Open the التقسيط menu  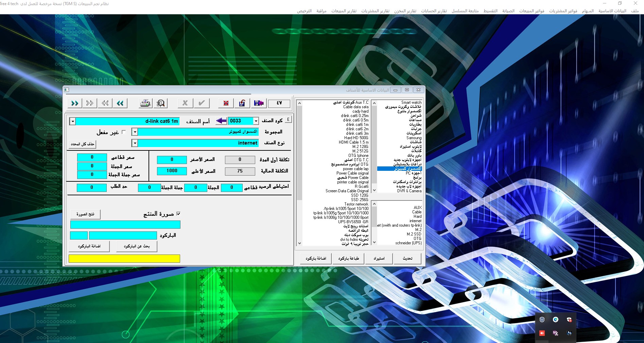point(490,11)
